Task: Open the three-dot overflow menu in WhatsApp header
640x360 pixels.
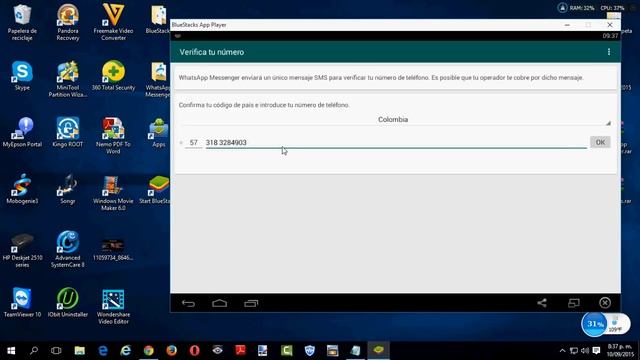Action: click(x=609, y=52)
